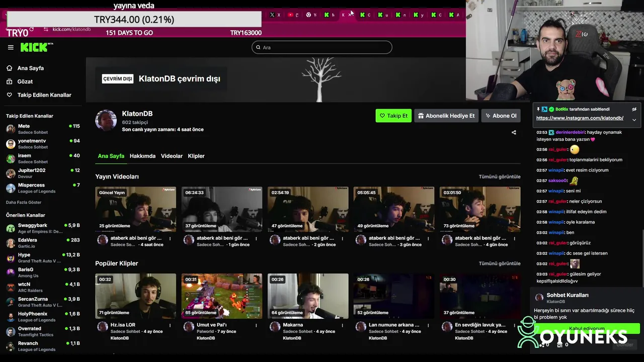Viewport: 644px width, 362px height.
Task: Click KlatonDB avatar next to Makarna clip
Action: 275,327
